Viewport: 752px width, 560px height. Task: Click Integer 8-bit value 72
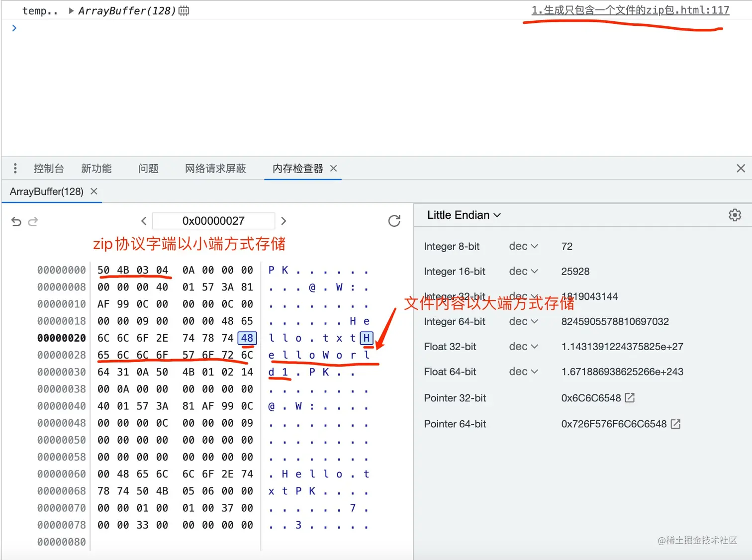coord(567,246)
